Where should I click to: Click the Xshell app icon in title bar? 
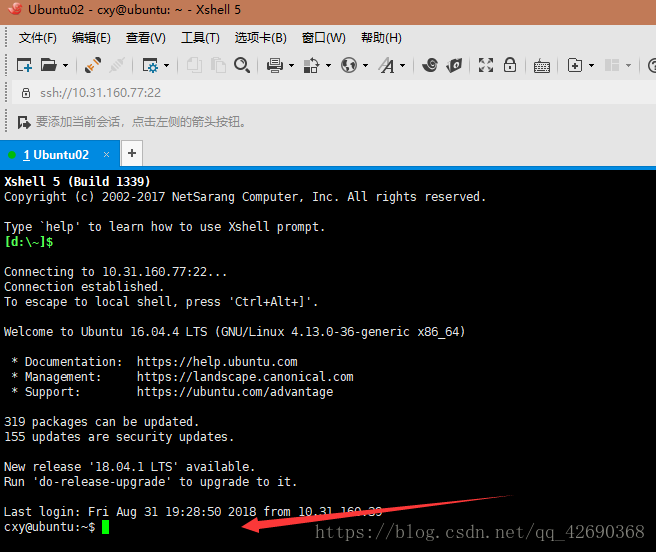coord(15,9)
